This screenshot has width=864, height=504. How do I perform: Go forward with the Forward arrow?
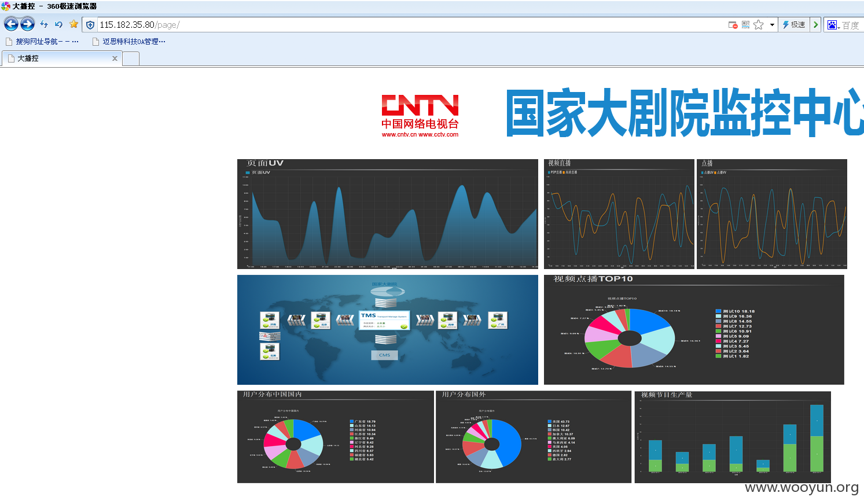27,24
